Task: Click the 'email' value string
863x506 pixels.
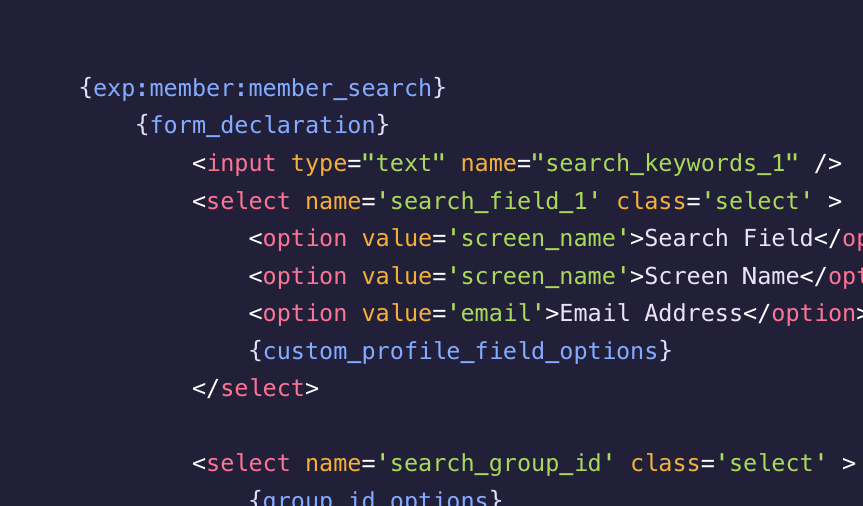Action: tap(495, 313)
